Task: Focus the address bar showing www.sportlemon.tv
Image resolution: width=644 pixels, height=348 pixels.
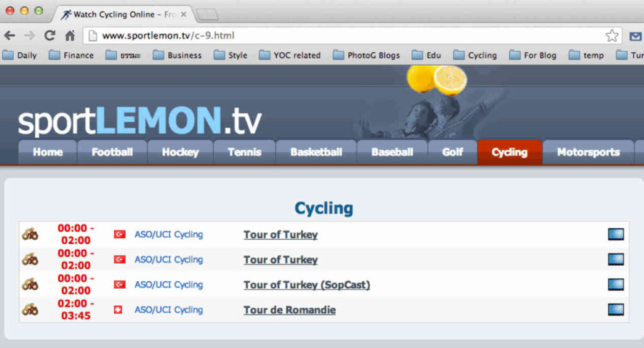Action: pyautogui.click(x=352, y=36)
